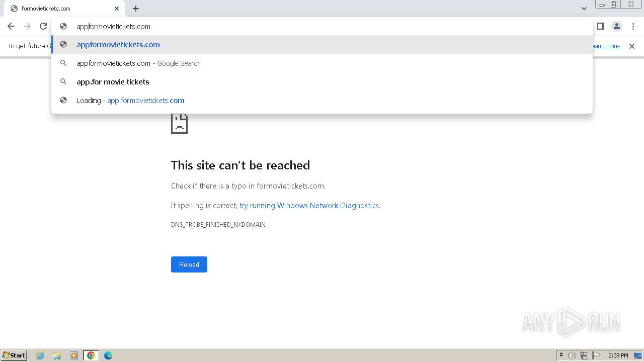Click the blue Reload button
644x362 pixels.
tap(189, 264)
